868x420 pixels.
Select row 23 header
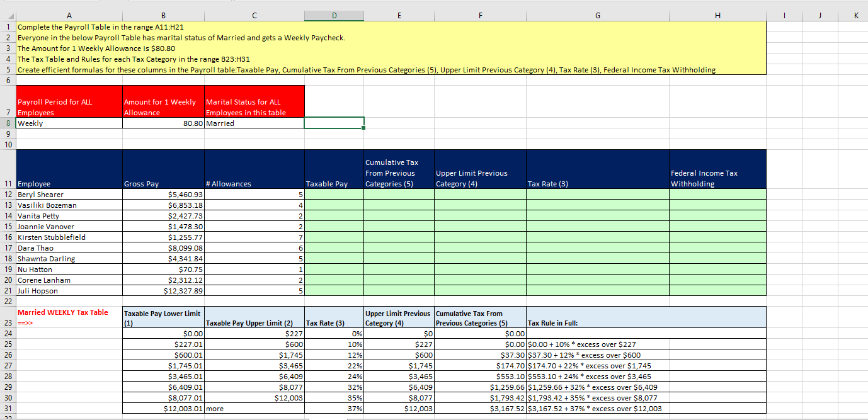click(8, 323)
